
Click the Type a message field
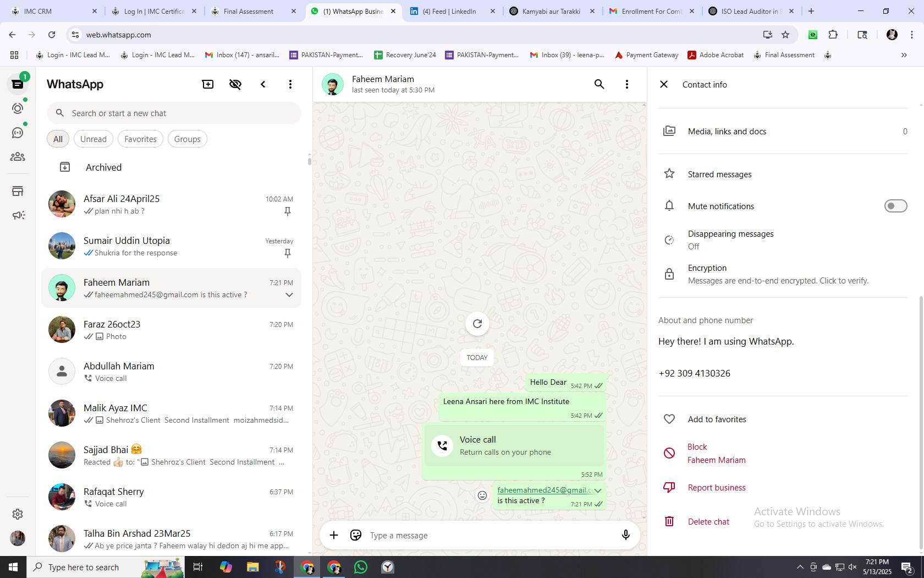(x=490, y=536)
